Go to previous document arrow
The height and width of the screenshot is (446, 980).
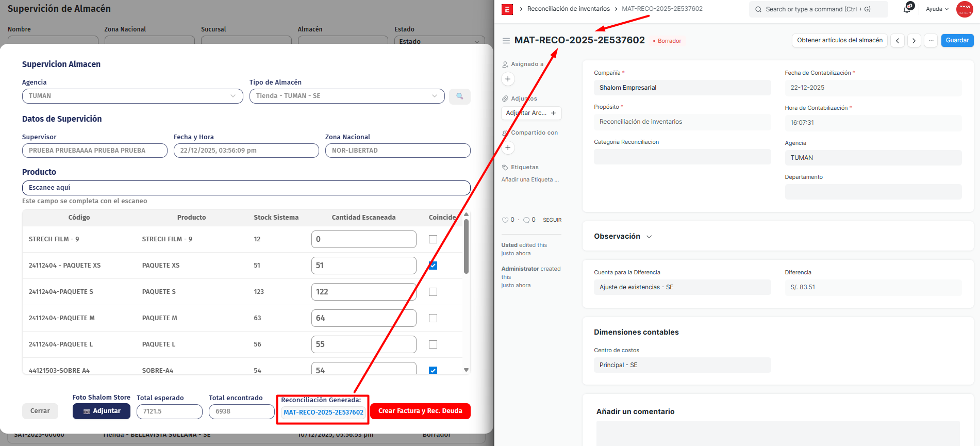(898, 41)
